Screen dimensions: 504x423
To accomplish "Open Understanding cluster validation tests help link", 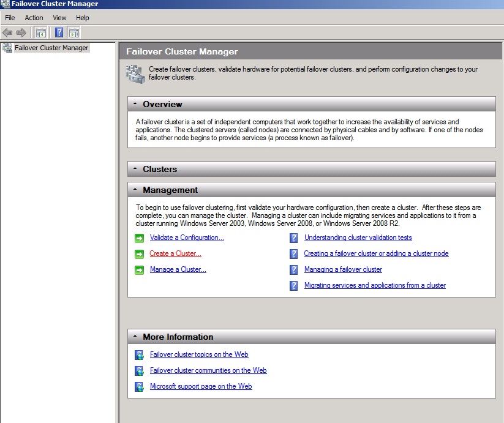I will [x=358, y=238].
